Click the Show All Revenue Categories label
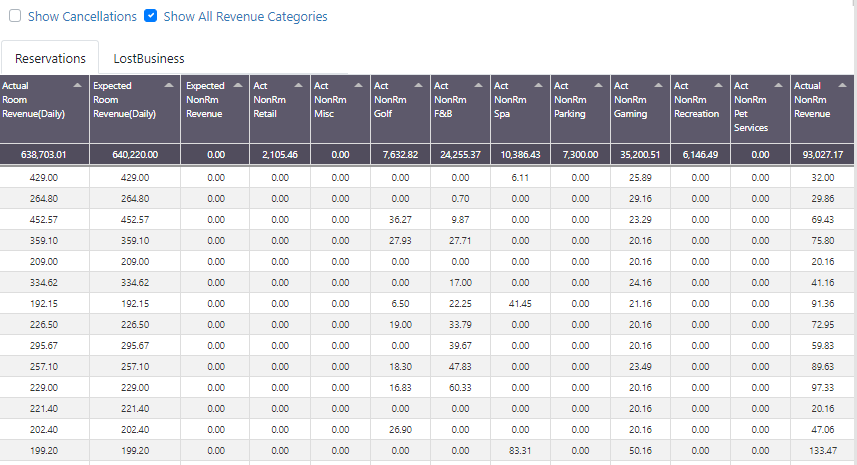The width and height of the screenshot is (857, 465). (245, 17)
